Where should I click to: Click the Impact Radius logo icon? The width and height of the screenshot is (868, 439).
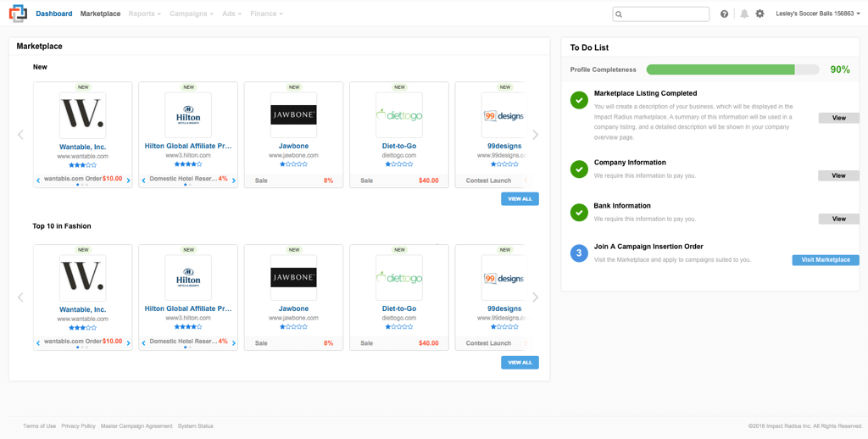point(18,14)
